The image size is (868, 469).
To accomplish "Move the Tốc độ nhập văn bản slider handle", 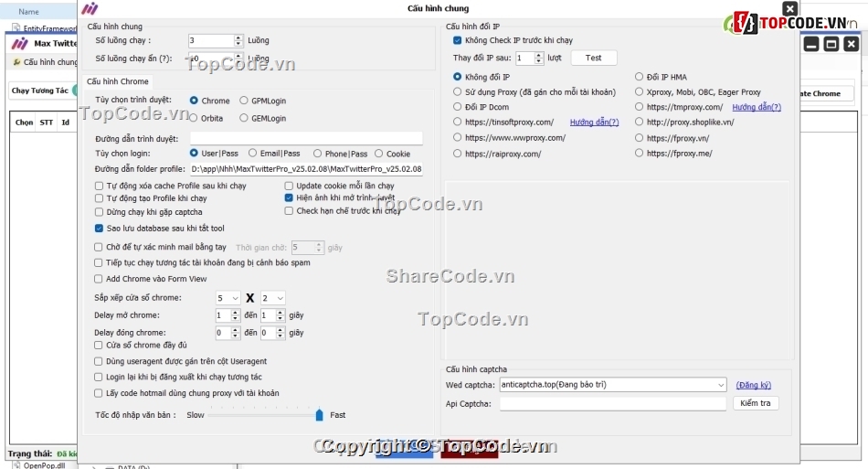I will tap(320, 415).
